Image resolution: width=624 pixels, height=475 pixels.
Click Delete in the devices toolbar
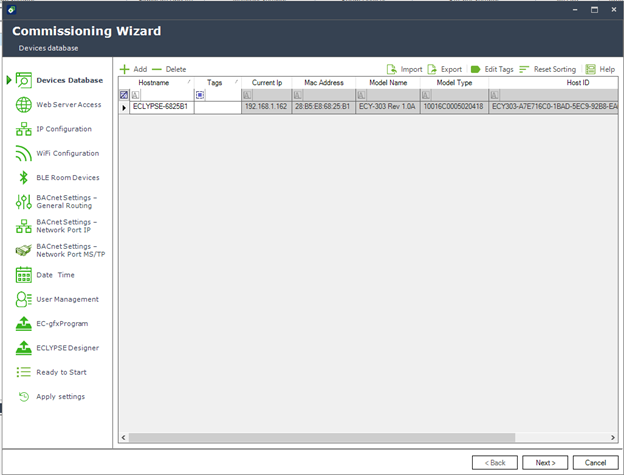click(169, 69)
